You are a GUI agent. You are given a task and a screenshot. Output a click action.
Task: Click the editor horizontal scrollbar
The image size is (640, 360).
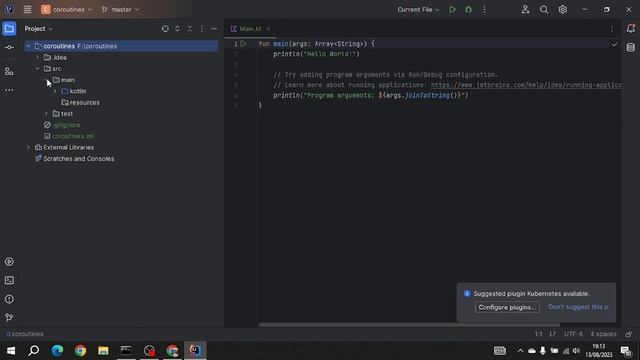point(409,325)
